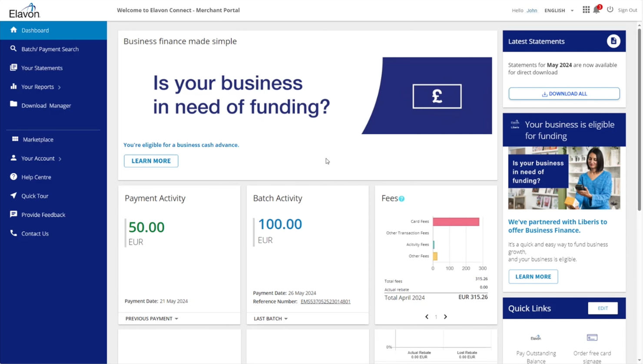Open the PREVIOUS PAYMENT dropdown
643x364 pixels.
coord(152,318)
